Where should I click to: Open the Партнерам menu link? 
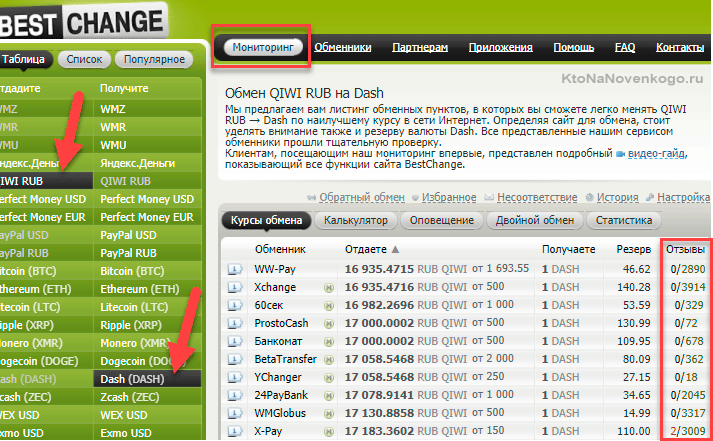tap(420, 47)
